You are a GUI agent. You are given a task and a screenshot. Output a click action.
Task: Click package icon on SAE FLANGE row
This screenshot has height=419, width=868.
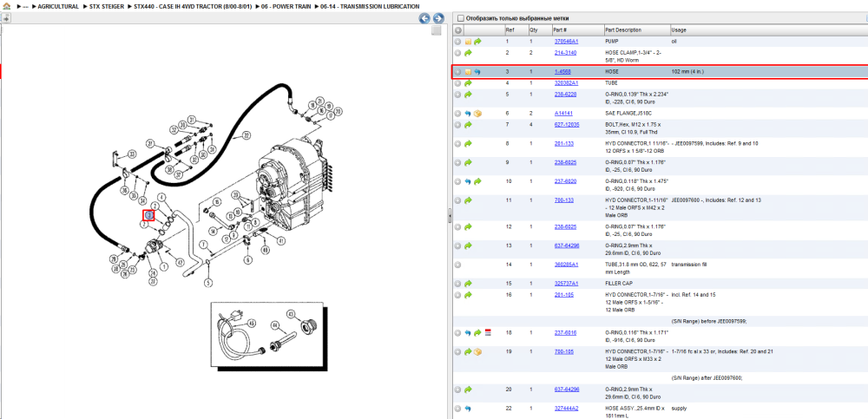477,113
